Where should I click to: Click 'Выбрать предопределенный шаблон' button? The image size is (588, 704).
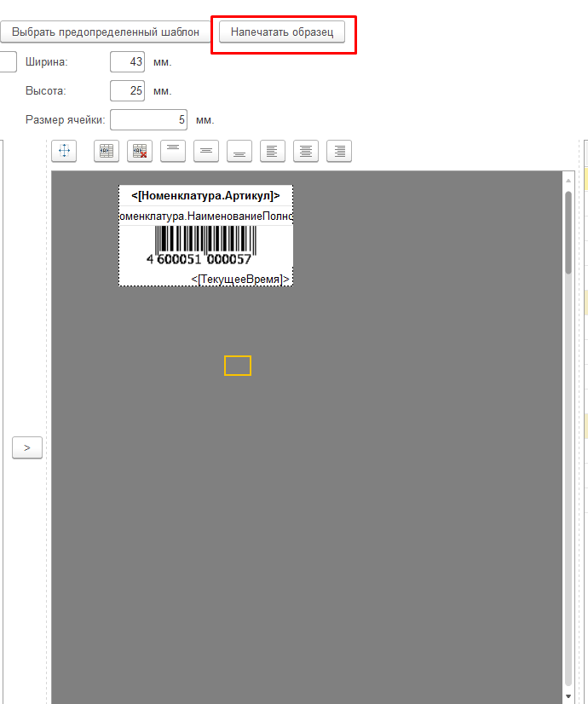(105, 32)
